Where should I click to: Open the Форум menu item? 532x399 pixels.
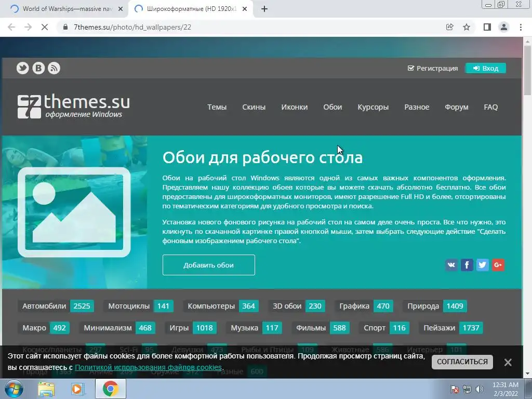coord(457,107)
